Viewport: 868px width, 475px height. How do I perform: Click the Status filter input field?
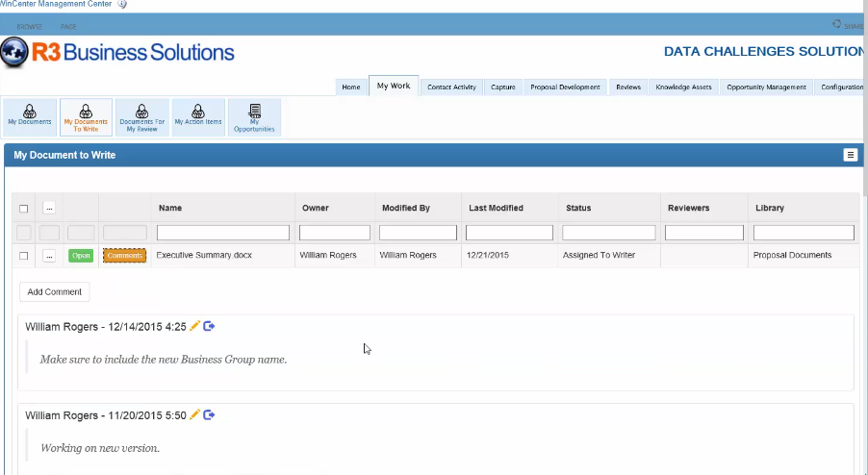609,233
